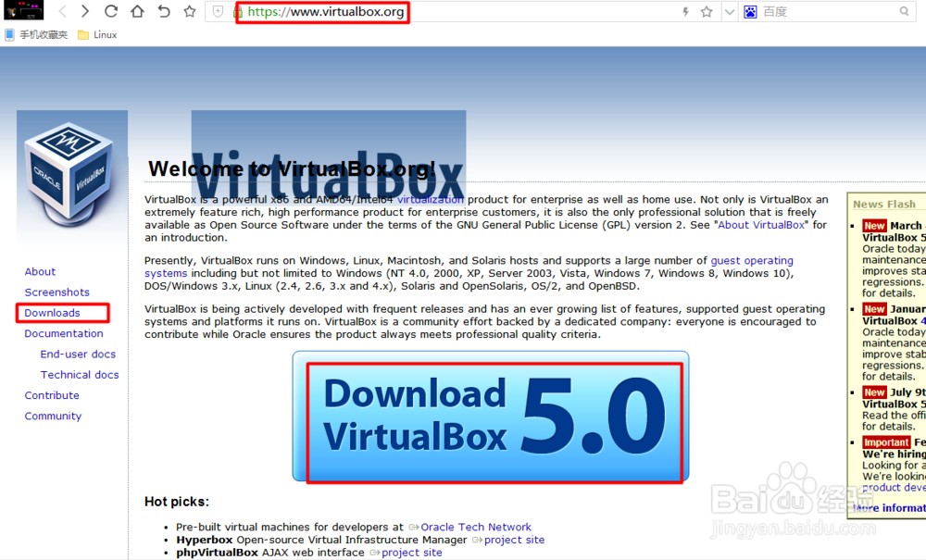Follow the virtualization link in intro text
Image resolution: width=926 pixels, height=560 pixels.
point(431,199)
